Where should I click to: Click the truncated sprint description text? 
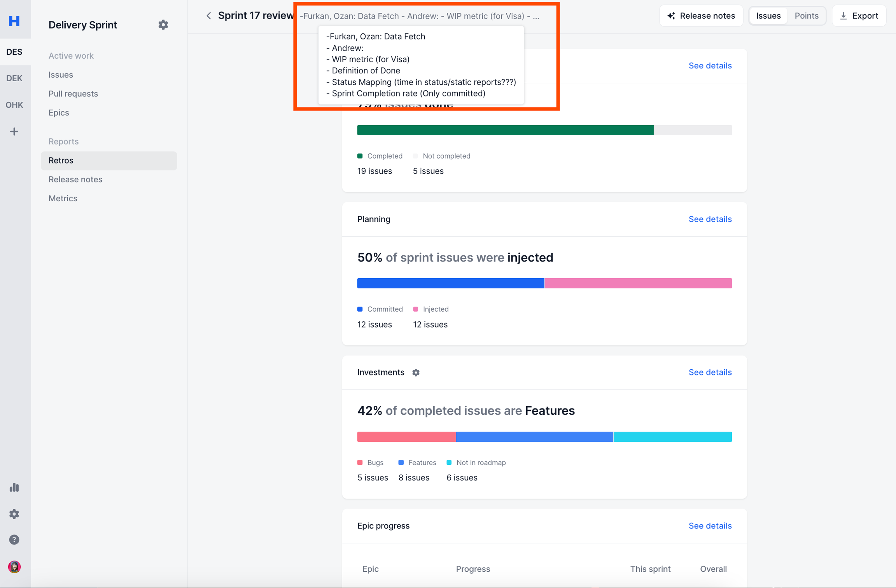tap(419, 16)
